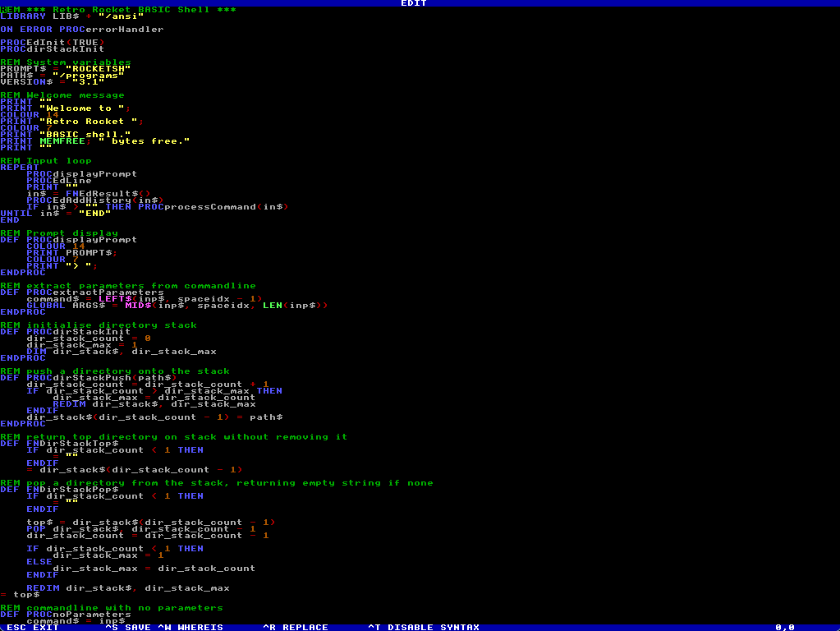Image resolution: width=840 pixels, height=631 pixels.
Task: Click the 'PROCEdAddHistory(in$)' line
Action: tap(95, 200)
